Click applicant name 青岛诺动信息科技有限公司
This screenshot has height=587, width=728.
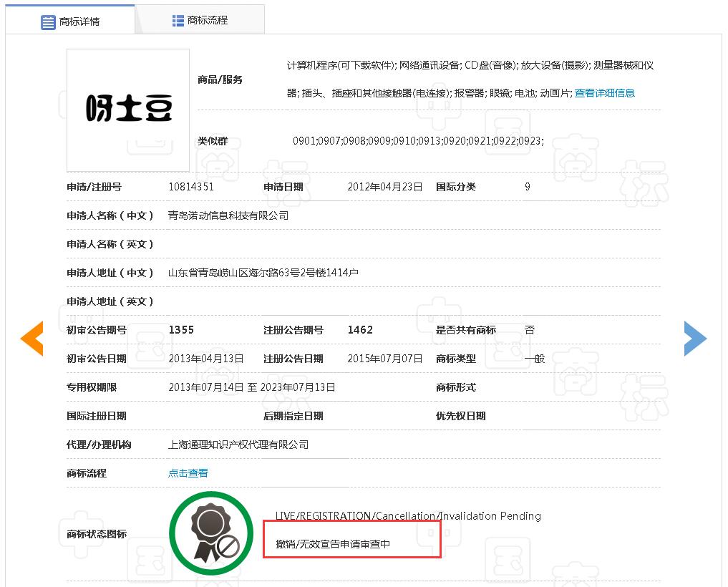pyautogui.click(x=228, y=215)
